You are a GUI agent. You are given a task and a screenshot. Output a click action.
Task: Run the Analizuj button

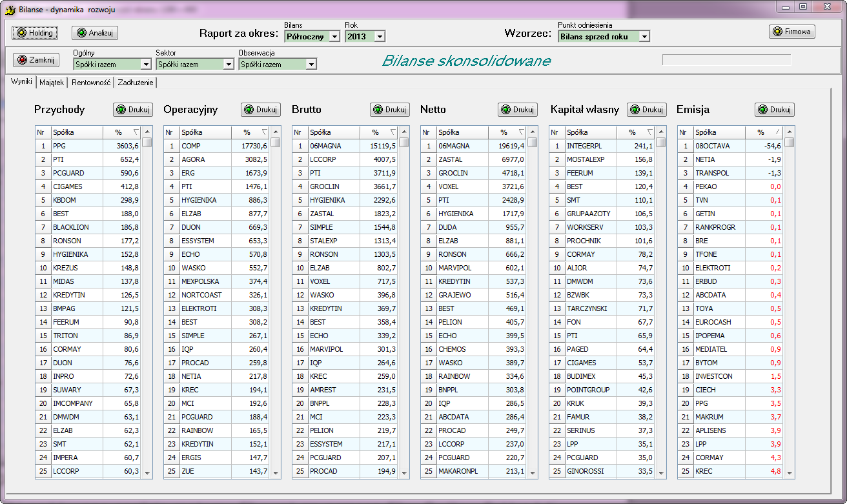pyautogui.click(x=95, y=32)
